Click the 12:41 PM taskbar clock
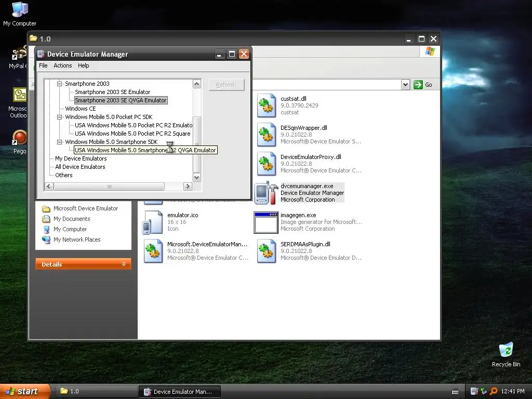Image resolution: width=532 pixels, height=399 pixels. 513,391
